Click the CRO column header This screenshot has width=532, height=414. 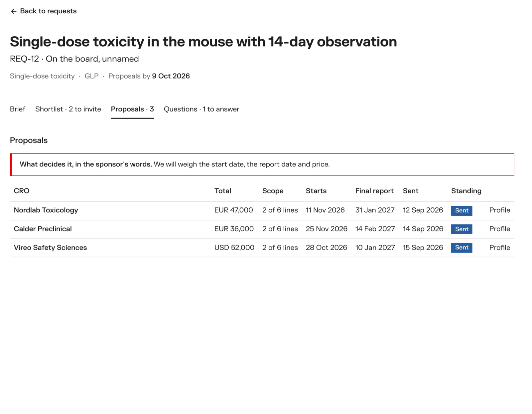point(22,191)
